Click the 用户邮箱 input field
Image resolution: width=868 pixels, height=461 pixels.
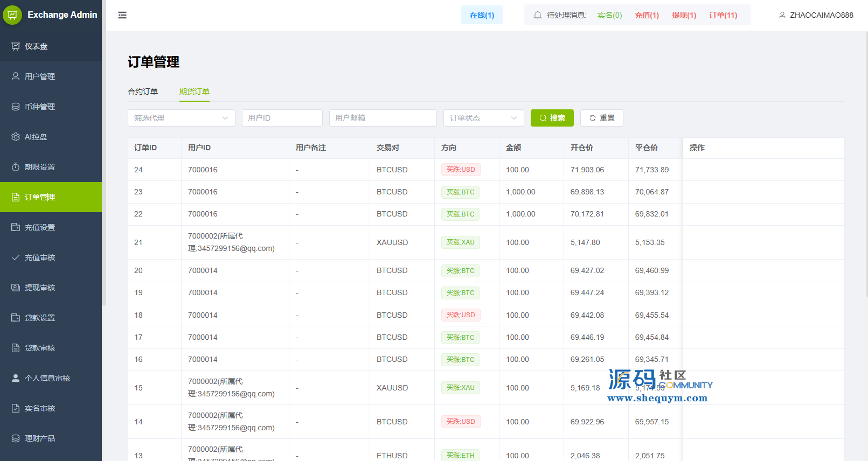(x=383, y=118)
